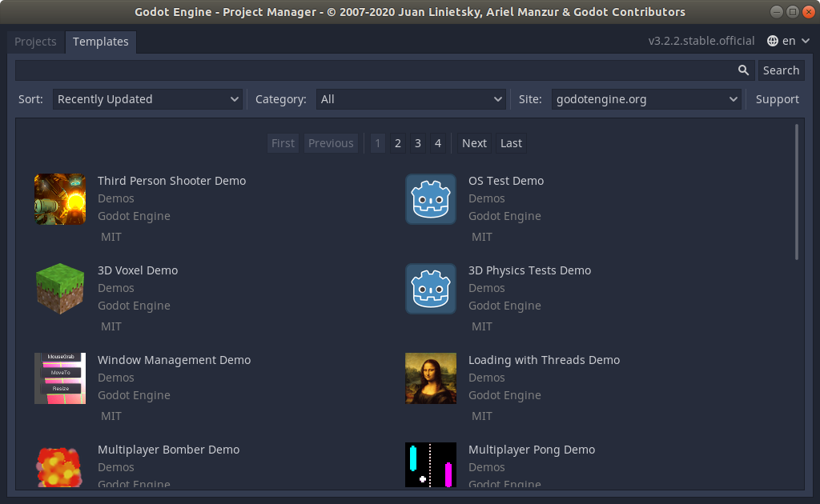Image resolution: width=820 pixels, height=504 pixels.
Task: Click the globe language icon
Action: [x=773, y=41]
